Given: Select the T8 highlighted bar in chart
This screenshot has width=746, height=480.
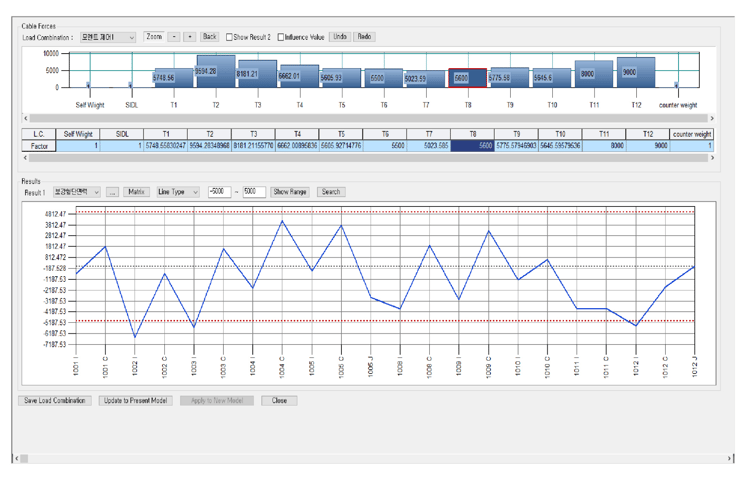Looking at the screenshot, I should 467,77.
